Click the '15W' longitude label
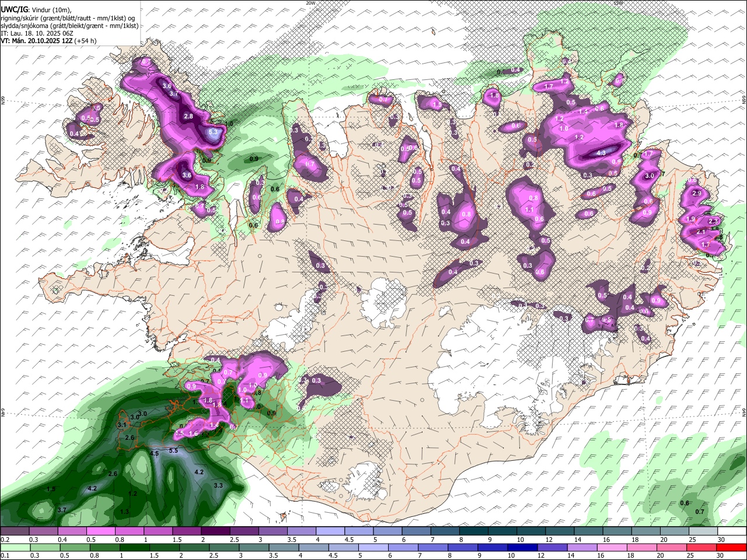Screen dimensions: 747x560 point(618,3)
